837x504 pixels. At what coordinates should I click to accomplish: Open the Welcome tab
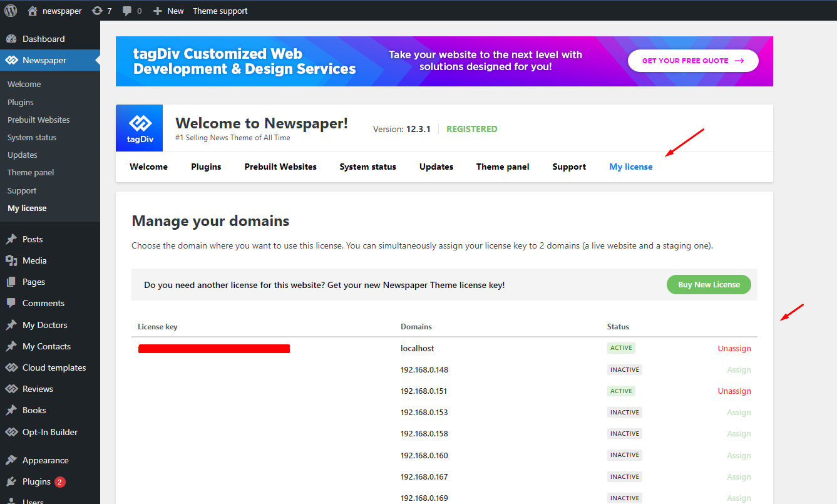click(x=148, y=167)
